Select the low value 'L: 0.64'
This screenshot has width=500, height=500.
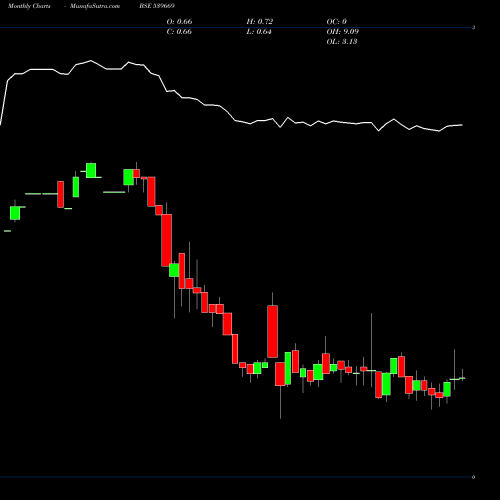click(259, 32)
